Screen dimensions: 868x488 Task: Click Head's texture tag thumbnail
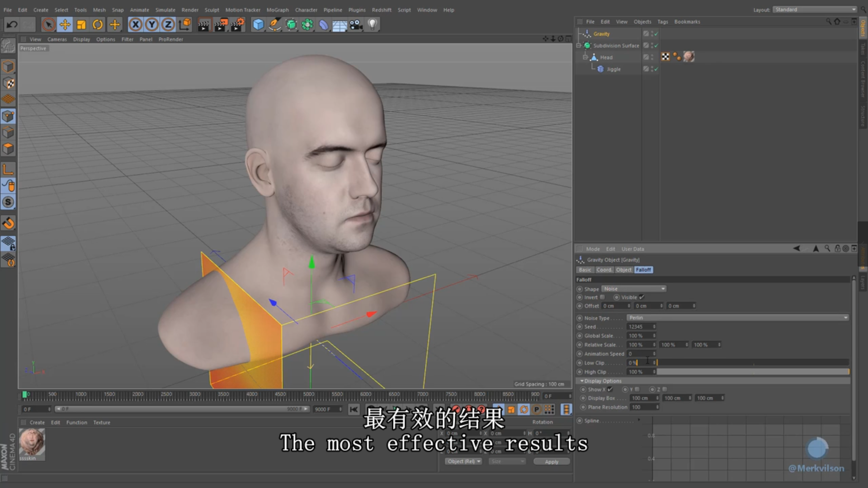tap(689, 56)
